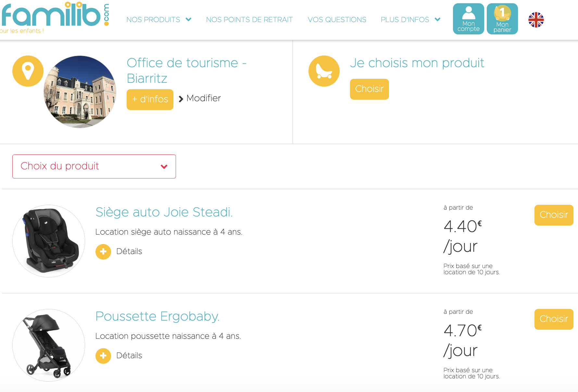Open VOS QUESTIONS page

pyautogui.click(x=337, y=20)
